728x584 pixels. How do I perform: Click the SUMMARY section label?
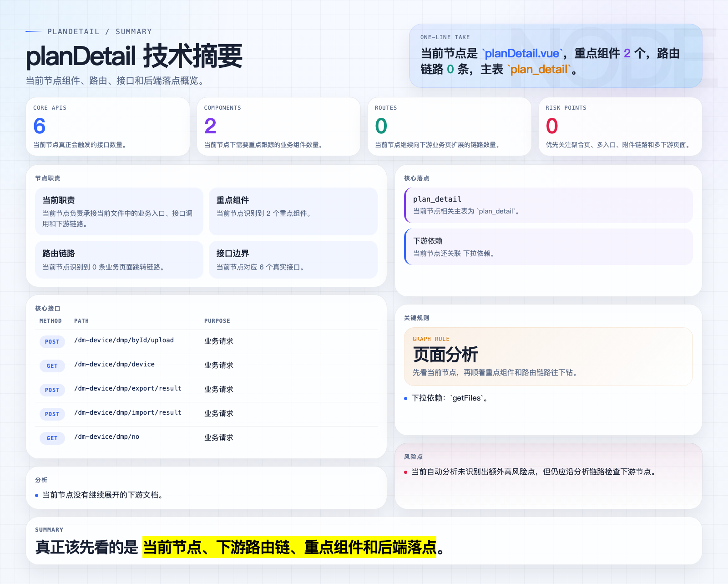pos(49,530)
